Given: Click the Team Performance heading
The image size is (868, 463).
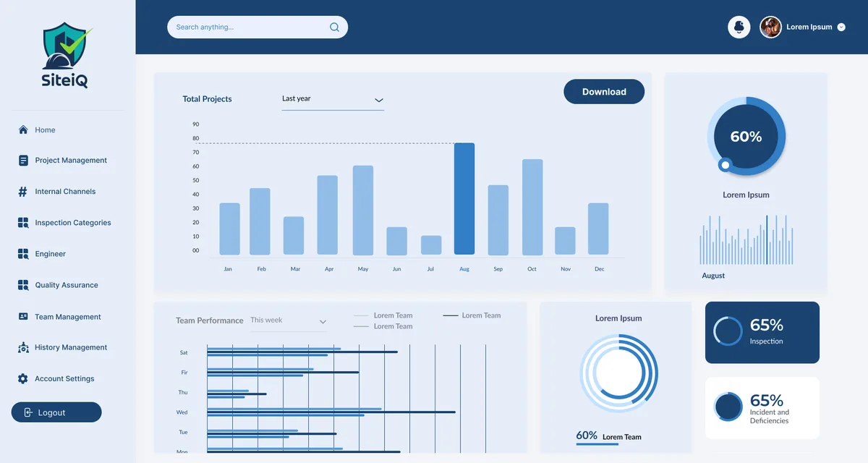Looking at the screenshot, I should 210,320.
